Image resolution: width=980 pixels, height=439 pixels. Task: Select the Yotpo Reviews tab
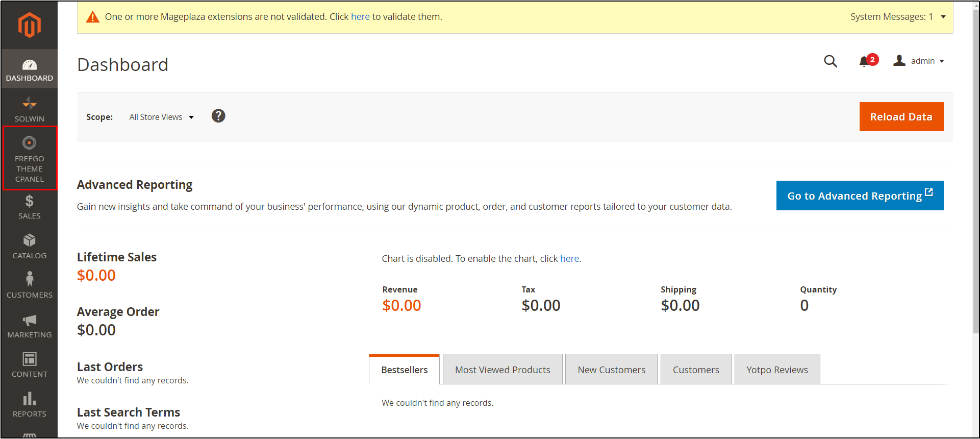(x=777, y=370)
